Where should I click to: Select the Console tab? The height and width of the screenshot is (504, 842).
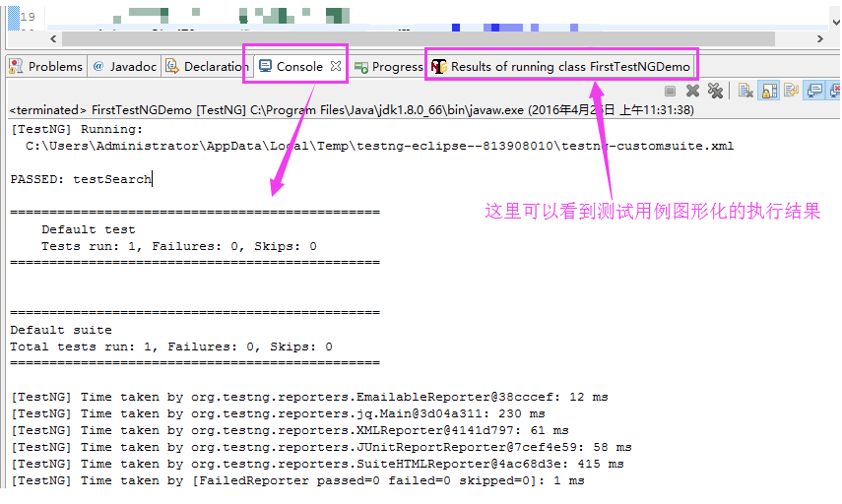pyautogui.click(x=299, y=66)
